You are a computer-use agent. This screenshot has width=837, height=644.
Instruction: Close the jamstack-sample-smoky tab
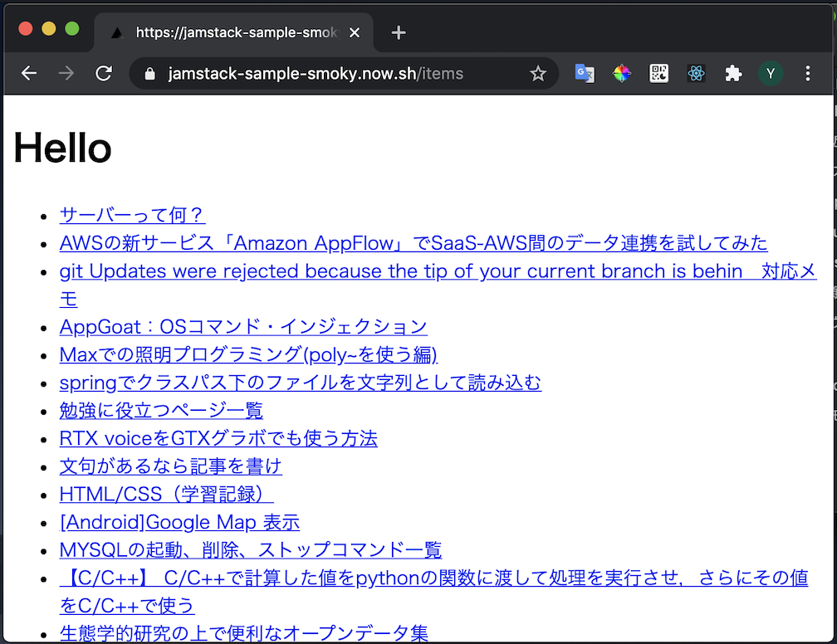click(x=354, y=32)
